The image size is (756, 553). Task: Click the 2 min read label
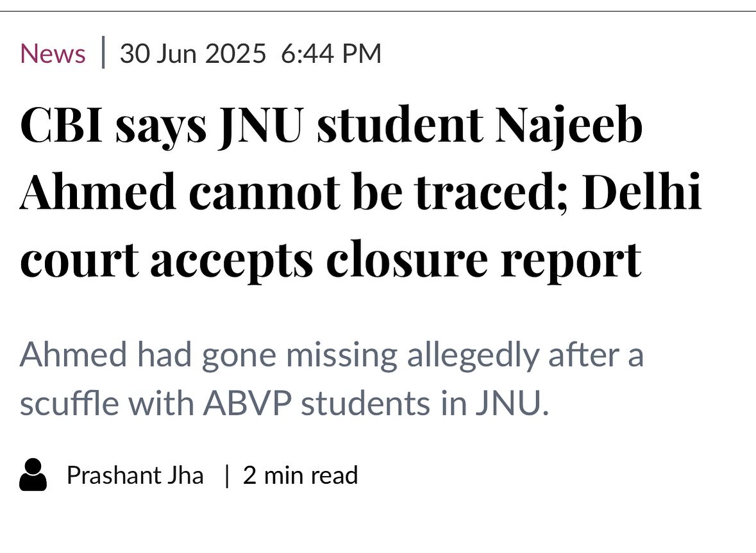[300, 475]
